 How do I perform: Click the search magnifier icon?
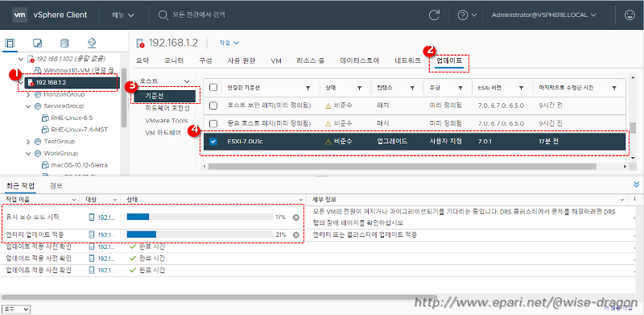point(163,15)
